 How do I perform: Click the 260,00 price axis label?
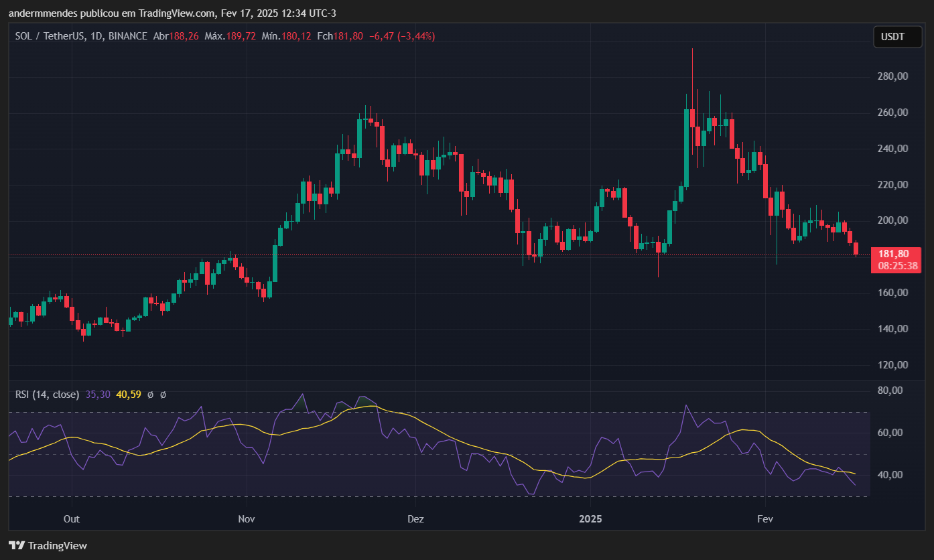click(892, 113)
